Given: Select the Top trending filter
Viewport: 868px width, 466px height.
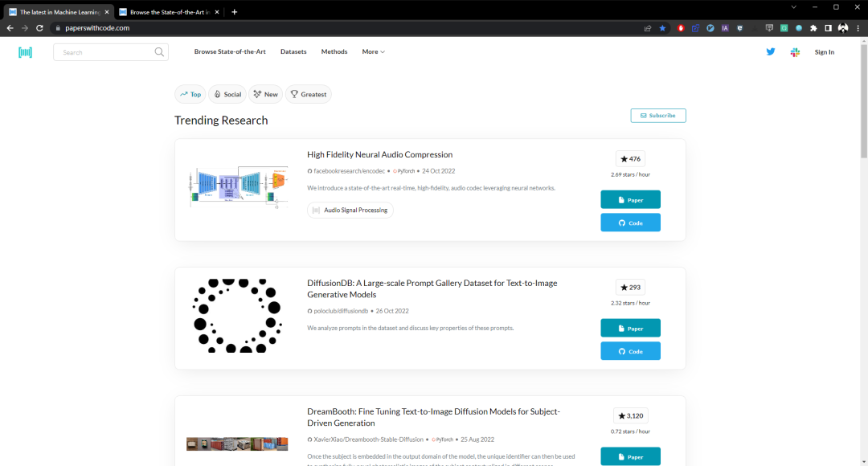Looking at the screenshot, I should pos(190,94).
